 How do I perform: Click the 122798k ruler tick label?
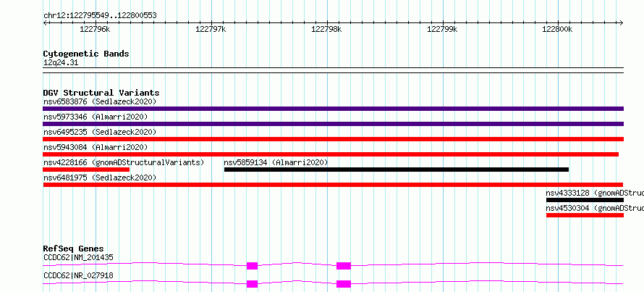(326, 30)
